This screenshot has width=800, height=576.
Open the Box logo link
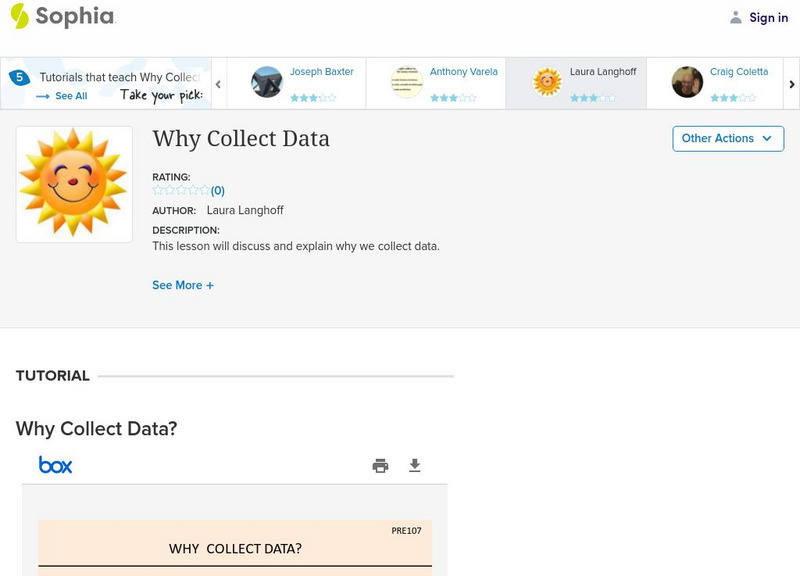tap(57, 464)
